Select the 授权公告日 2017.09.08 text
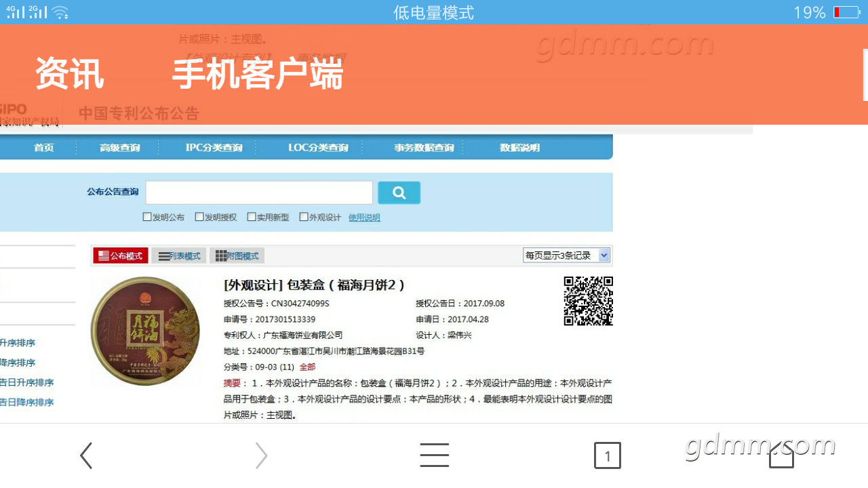868x488 pixels. (x=460, y=304)
